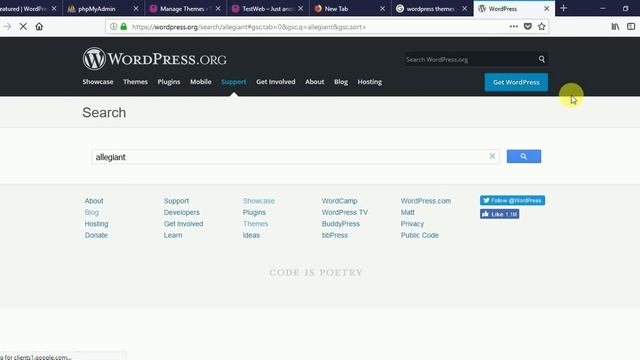
Task: Open Support in the main navigation
Action: [234, 82]
